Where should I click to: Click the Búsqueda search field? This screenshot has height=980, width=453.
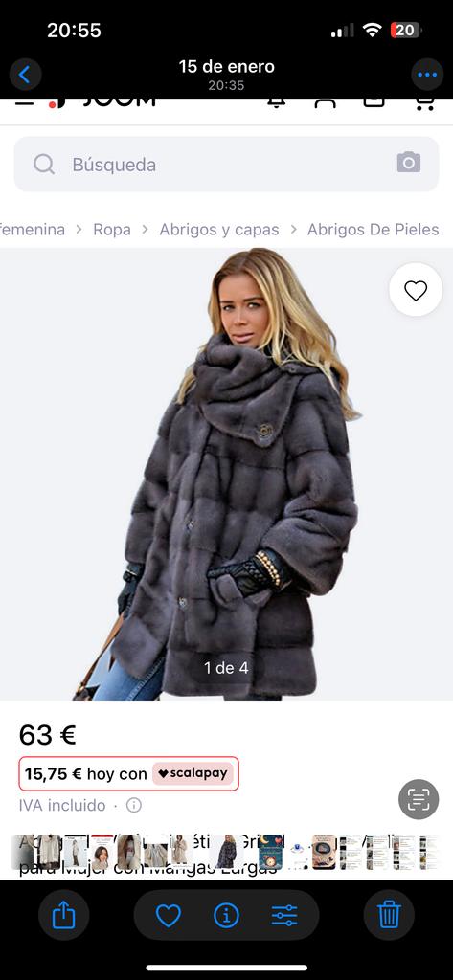(226, 165)
